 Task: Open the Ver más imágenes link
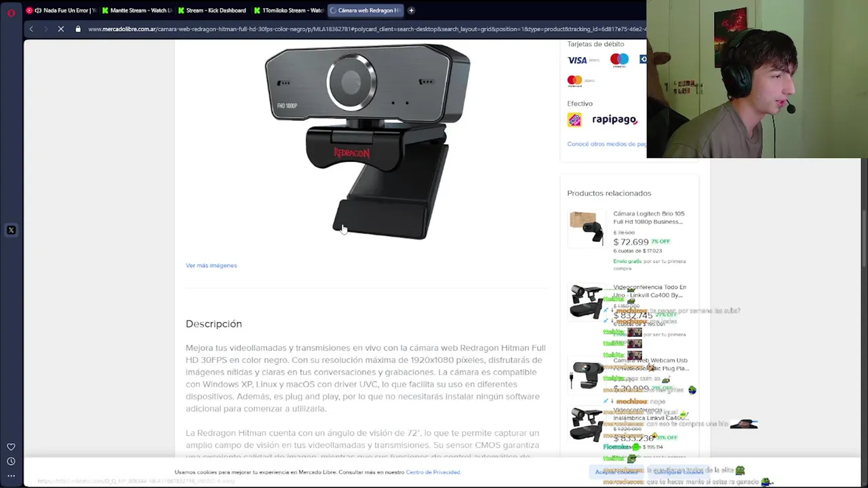(x=211, y=266)
